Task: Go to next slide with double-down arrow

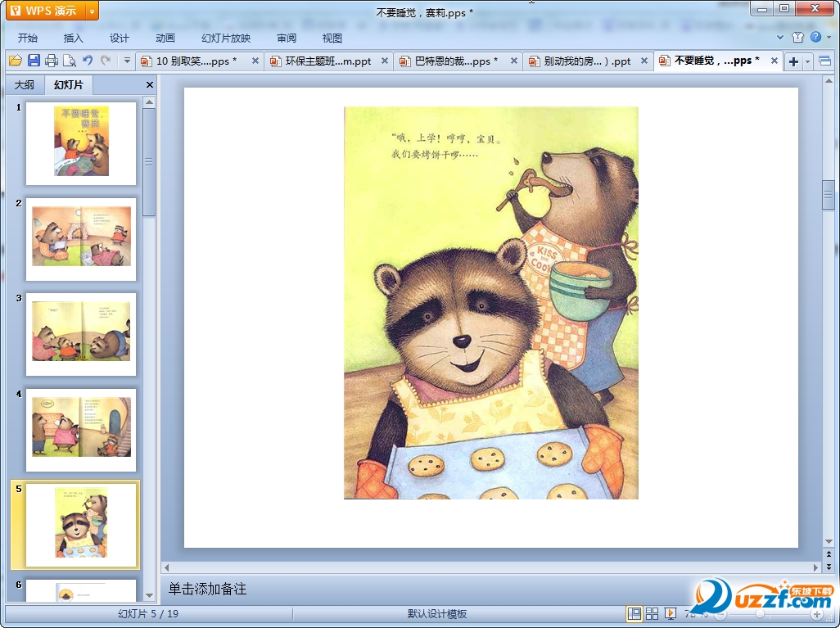Action: coord(829,566)
